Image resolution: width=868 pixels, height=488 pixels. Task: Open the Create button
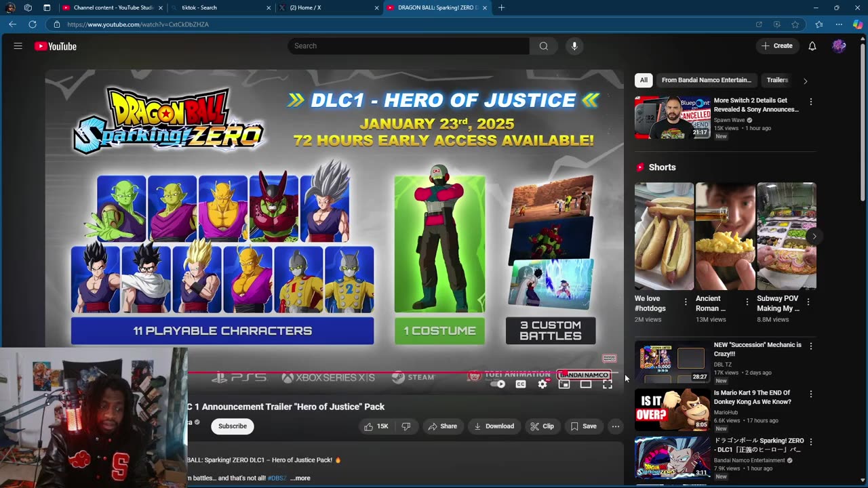777,46
